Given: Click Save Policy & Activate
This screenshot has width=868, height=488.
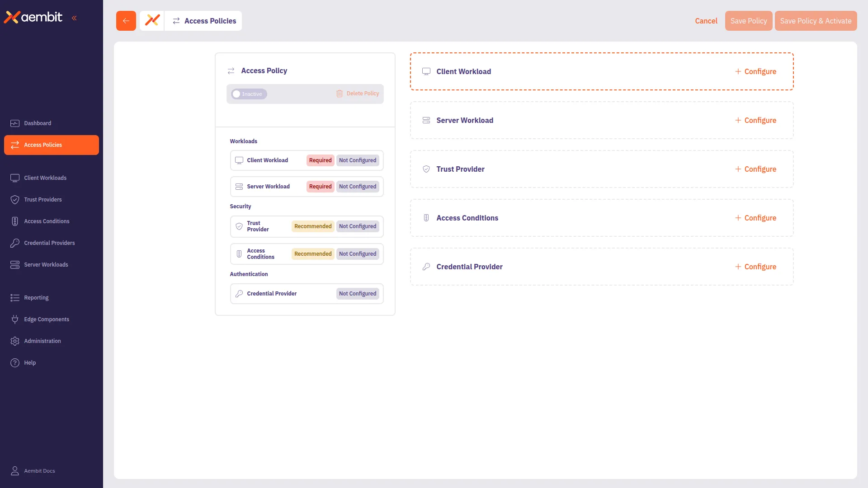Looking at the screenshot, I should coord(816,21).
